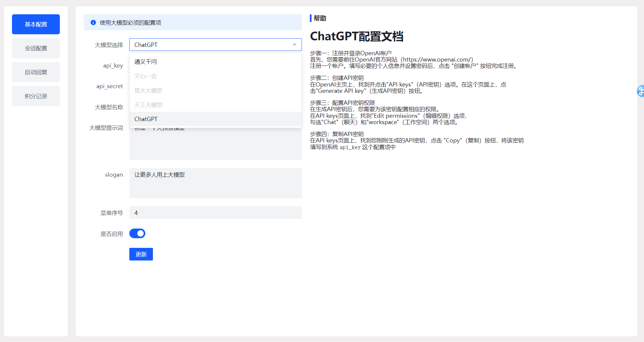The width and height of the screenshot is (644, 342).
Task: Click the openai.com URL in help text
Action: pyautogui.click(x=438, y=60)
